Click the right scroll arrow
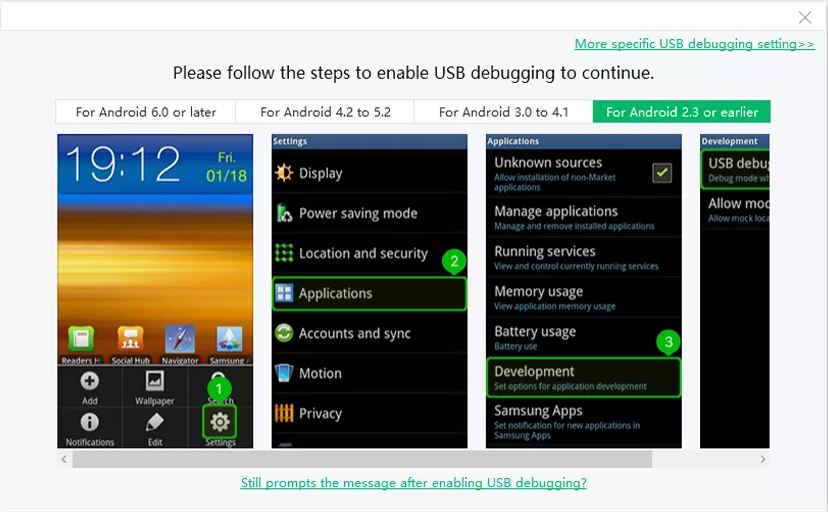The width and height of the screenshot is (828, 512). pos(763,459)
